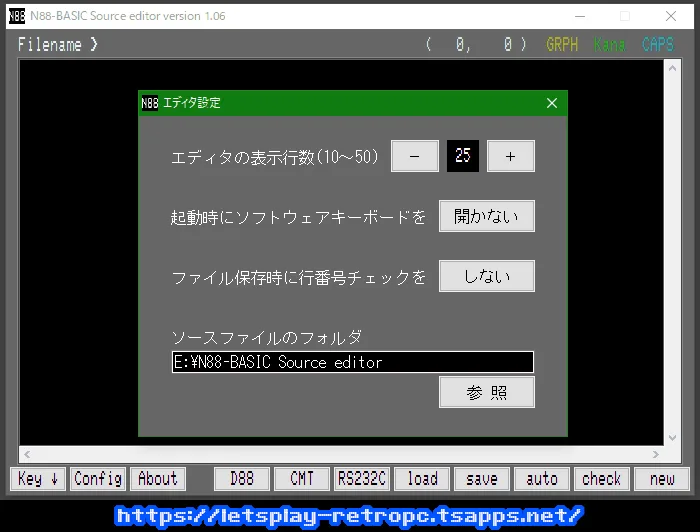
Task: Toggle line number check setting しない
Action: (487, 277)
